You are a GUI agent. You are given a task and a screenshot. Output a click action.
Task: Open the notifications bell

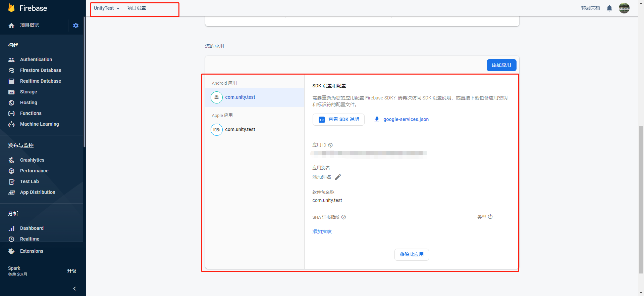pos(609,8)
